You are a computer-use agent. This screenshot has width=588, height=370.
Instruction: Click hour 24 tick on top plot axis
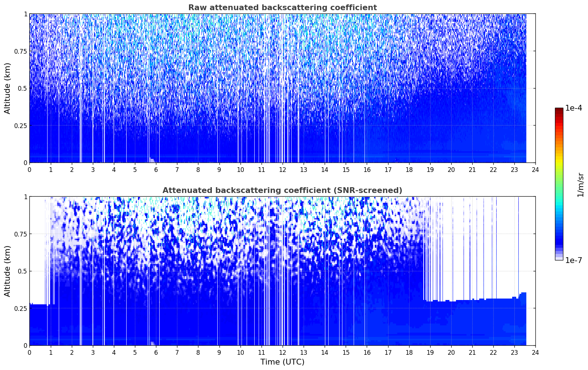click(x=535, y=169)
